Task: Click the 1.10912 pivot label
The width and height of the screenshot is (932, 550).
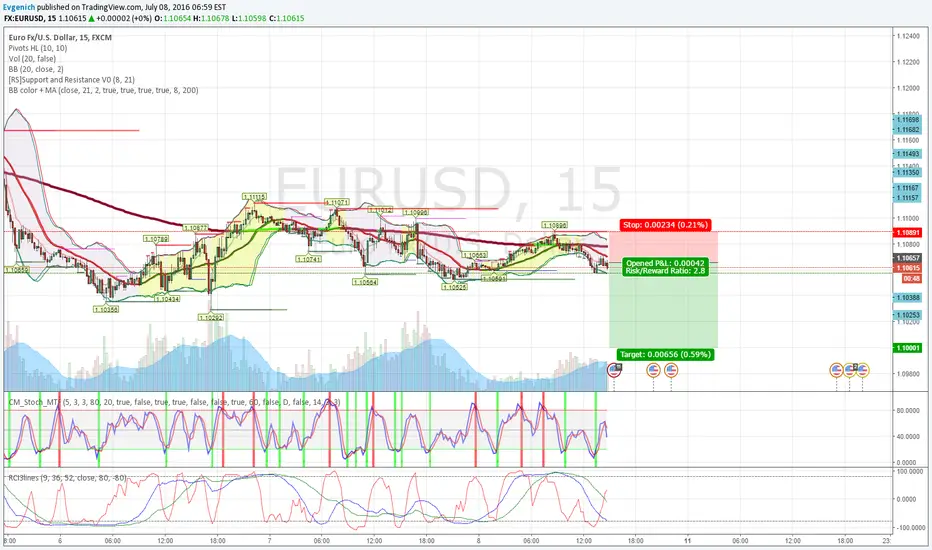Action: point(380,210)
